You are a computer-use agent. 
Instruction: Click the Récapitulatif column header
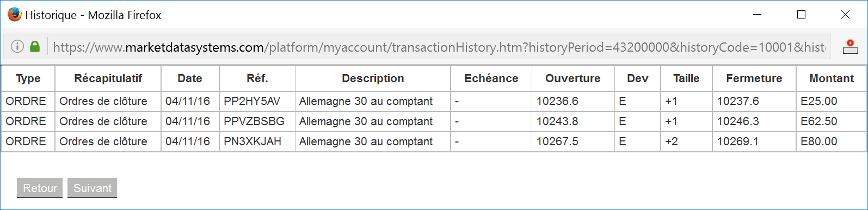pos(108,78)
